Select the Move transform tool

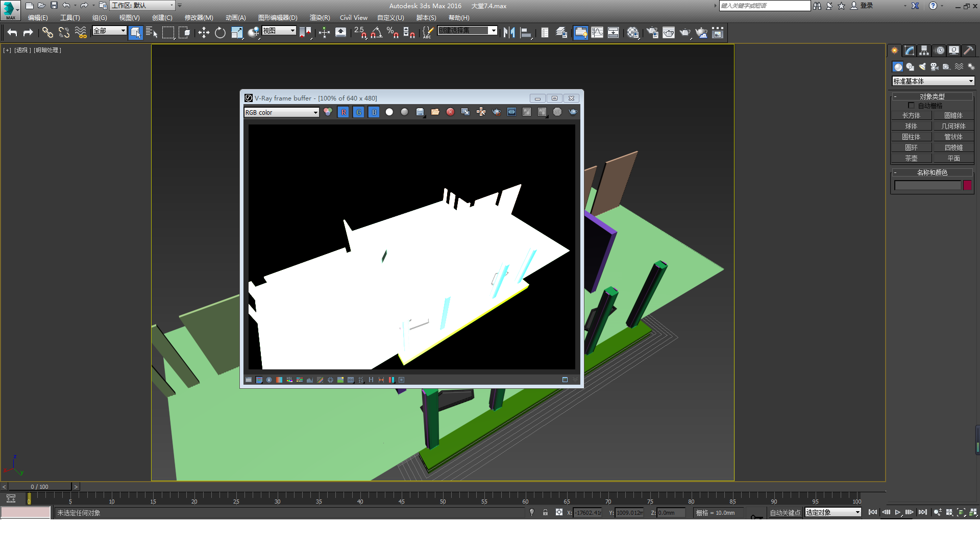coord(204,33)
